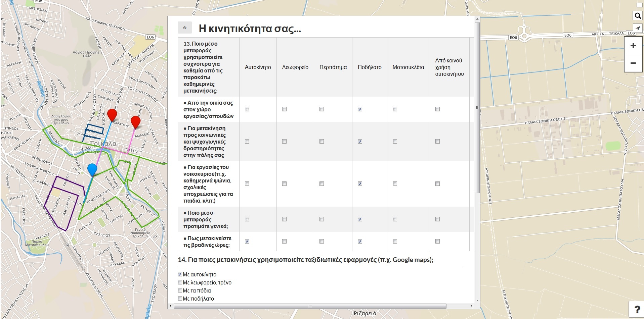Click the 'Ποδήλατο' column header

[x=370, y=67]
